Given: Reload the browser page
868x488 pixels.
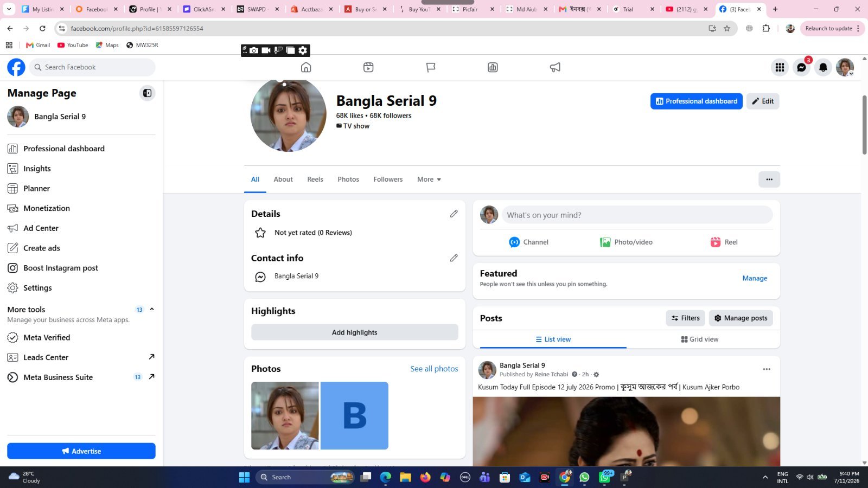Looking at the screenshot, I should coord(42,28).
